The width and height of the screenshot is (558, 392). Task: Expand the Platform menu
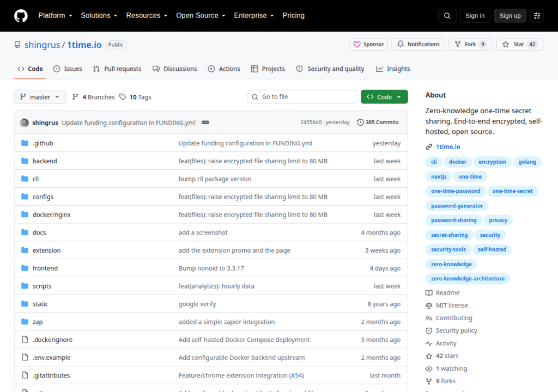(55, 16)
